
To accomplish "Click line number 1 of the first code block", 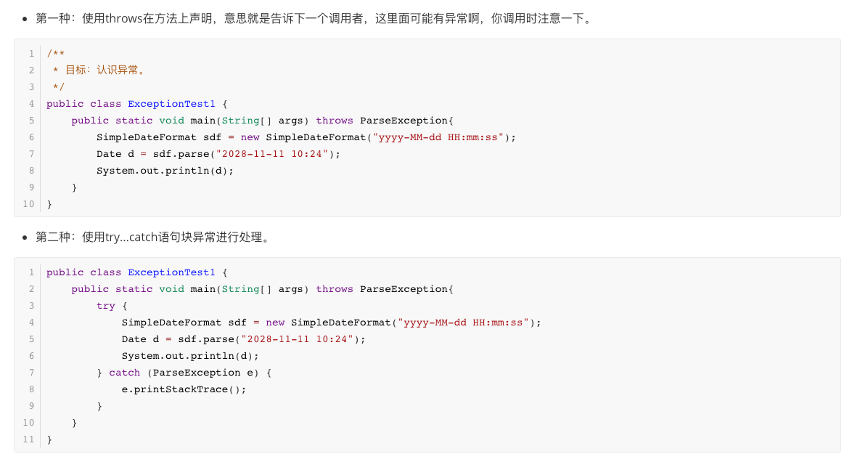I will point(32,54).
